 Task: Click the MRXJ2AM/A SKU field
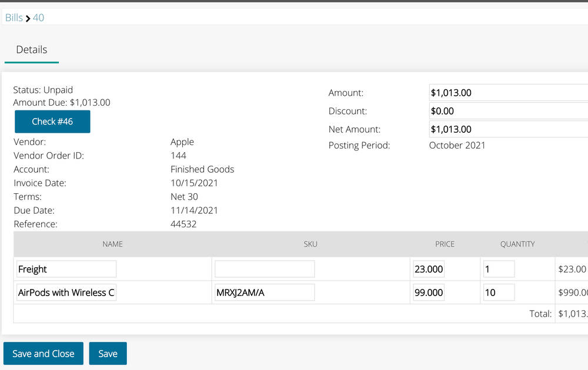tap(265, 292)
